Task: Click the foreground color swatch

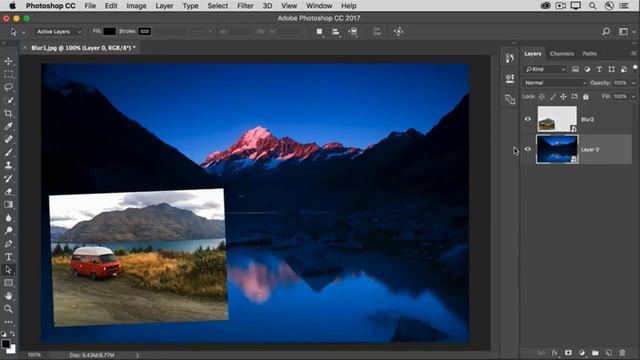Action: tap(6, 344)
